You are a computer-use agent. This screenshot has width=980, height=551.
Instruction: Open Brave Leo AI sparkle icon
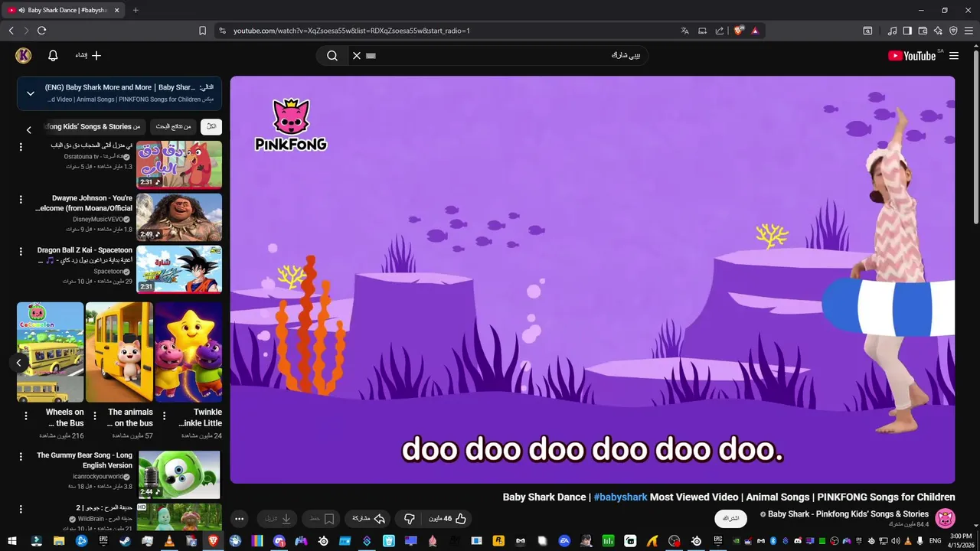tap(938, 31)
